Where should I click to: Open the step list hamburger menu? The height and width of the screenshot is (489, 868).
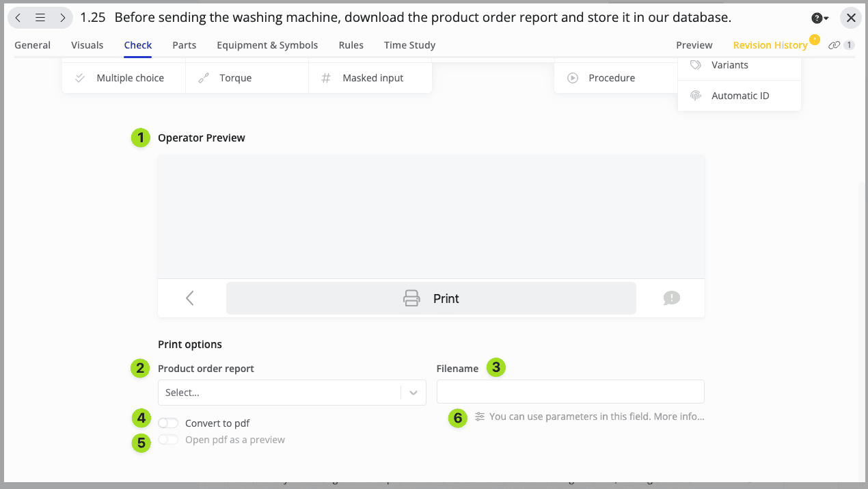40,18
